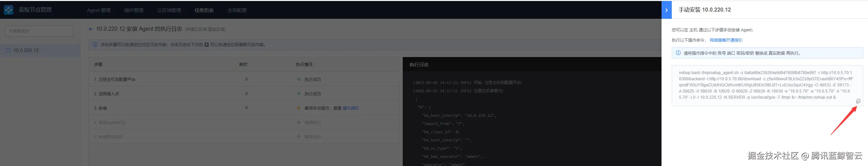Copy the manual install command
868x166 pixels.
(x=858, y=101)
